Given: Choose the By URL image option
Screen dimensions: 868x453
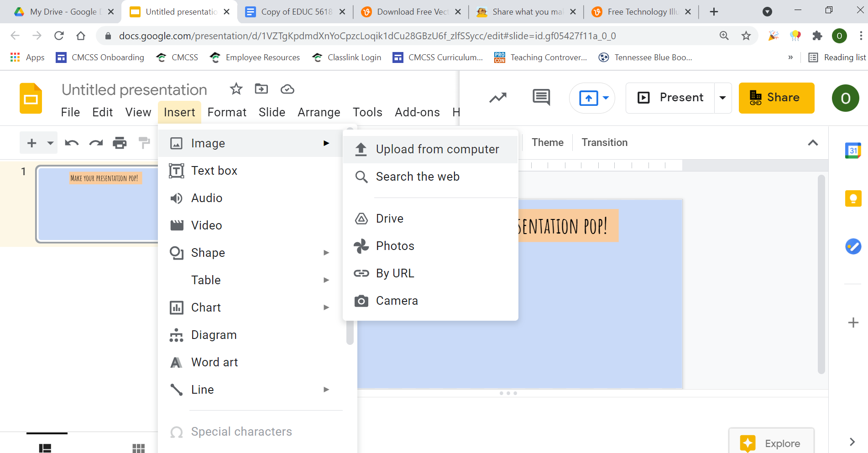Looking at the screenshot, I should [394, 273].
